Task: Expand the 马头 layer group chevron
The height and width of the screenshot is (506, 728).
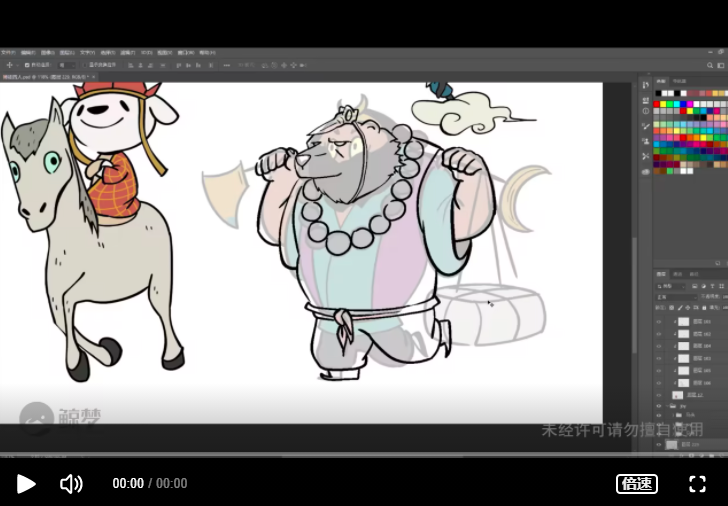Action: pos(673,415)
